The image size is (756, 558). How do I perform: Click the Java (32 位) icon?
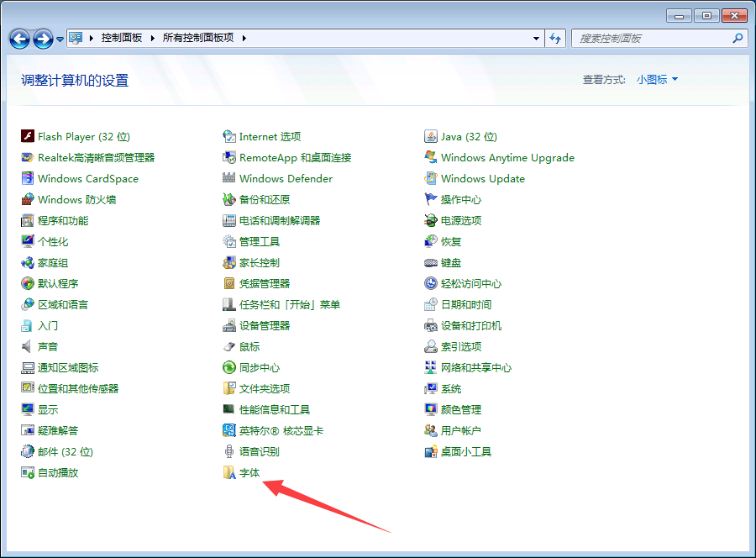[x=431, y=136]
